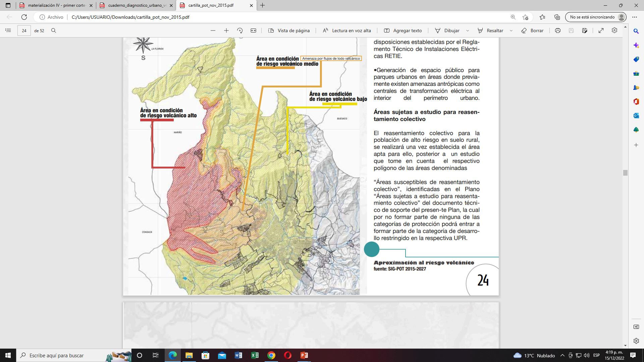Enter full screen mode icon
Viewport: 644px width, 362px height.
click(x=601, y=31)
